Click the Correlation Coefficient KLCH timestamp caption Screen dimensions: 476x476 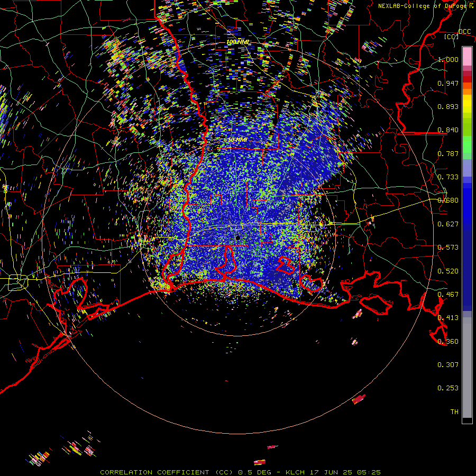[240, 472]
